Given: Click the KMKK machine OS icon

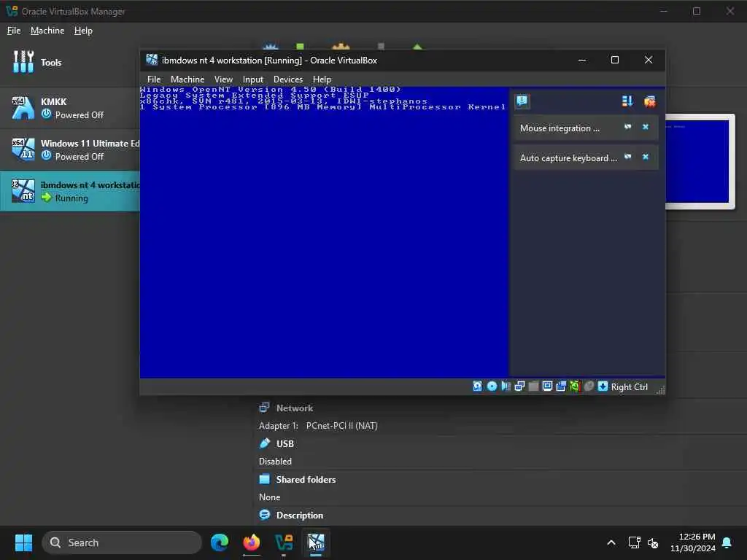Looking at the screenshot, I should click(x=23, y=108).
